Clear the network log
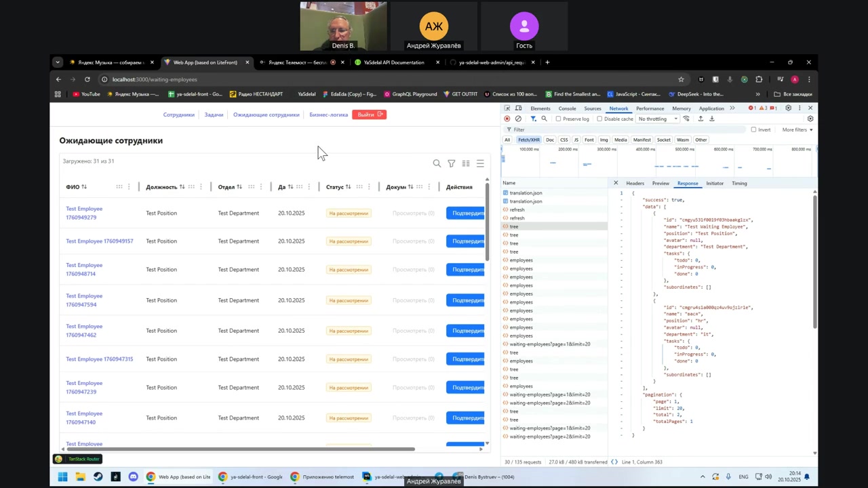The width and height of the screenshot is (868, 488). (x=519, y=119)
